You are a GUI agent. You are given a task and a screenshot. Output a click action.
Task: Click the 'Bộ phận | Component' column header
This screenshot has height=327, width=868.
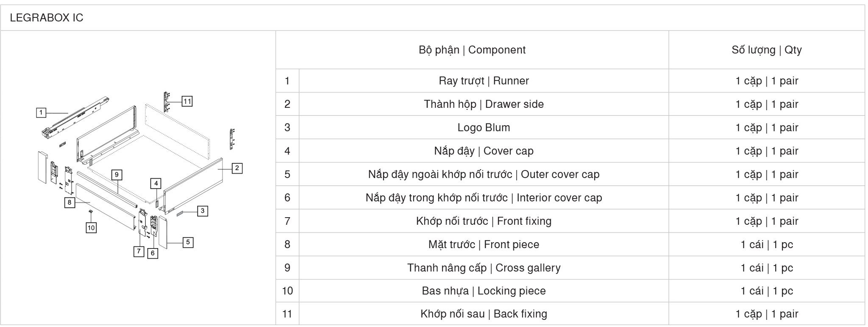click(x=472, y=50)
